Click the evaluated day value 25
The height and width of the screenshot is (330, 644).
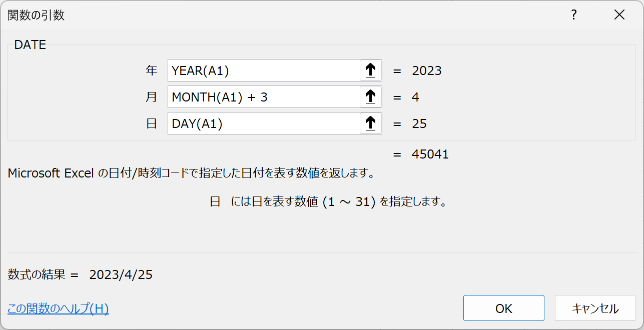419,123
